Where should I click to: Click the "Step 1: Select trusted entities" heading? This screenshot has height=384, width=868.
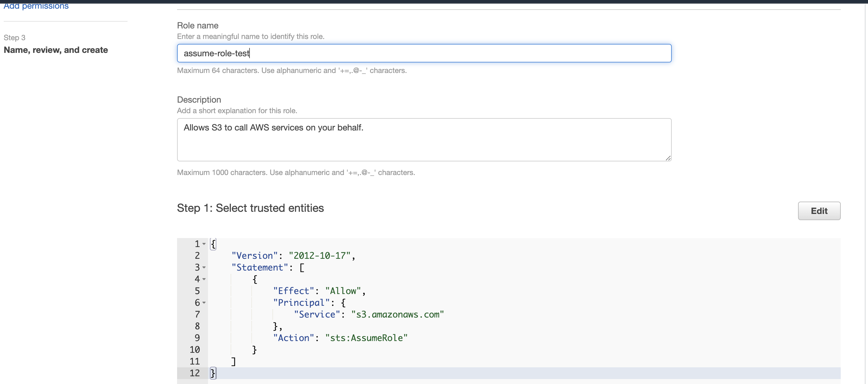[250, 208]
